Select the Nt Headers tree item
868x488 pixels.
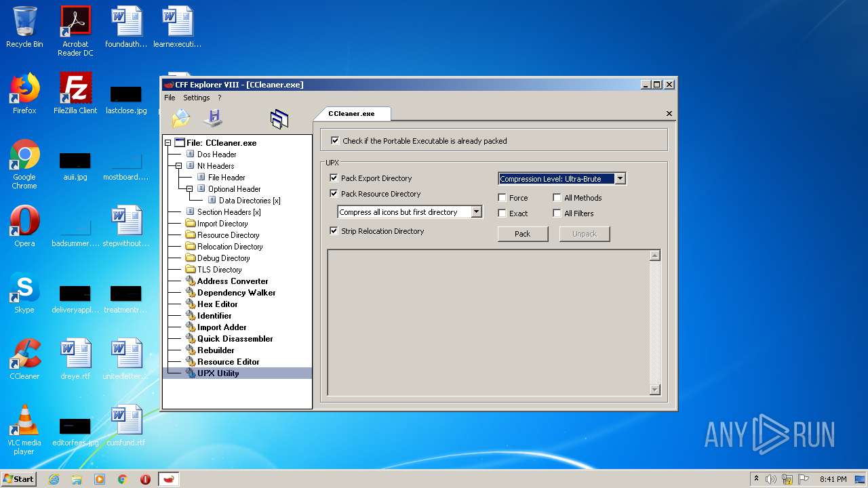216,166
